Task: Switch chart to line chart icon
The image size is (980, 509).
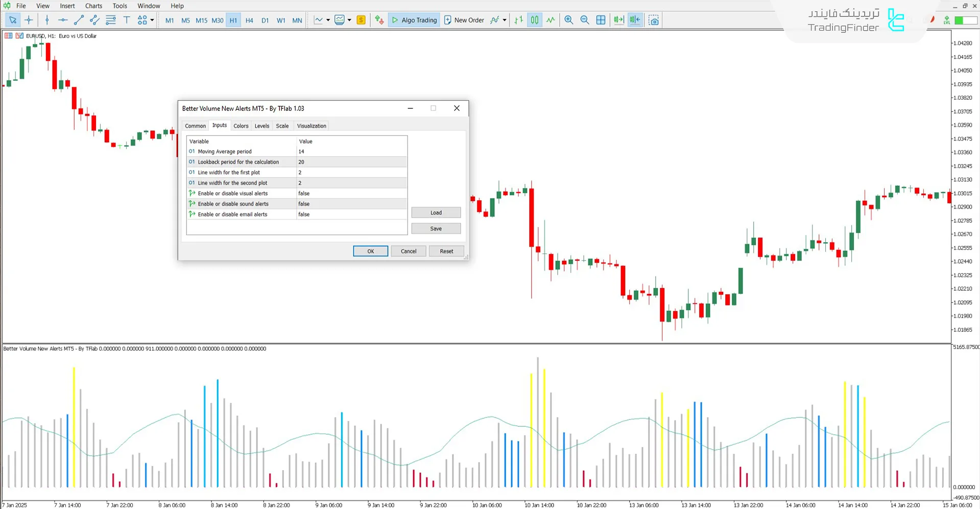Action: pyautogui.click(x=551, y=20)
